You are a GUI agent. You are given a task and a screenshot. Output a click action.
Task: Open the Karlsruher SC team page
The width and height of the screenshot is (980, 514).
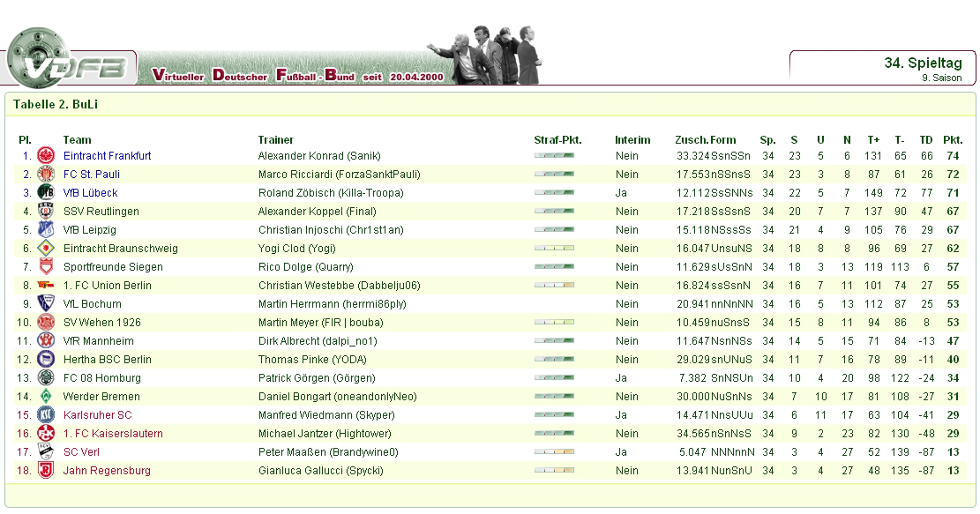click(x=98, y=415)
